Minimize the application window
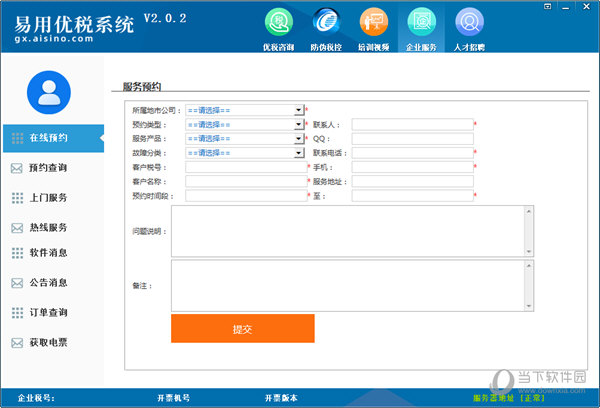This screenshot has width=600, height=408. click(x=566, y=7)
